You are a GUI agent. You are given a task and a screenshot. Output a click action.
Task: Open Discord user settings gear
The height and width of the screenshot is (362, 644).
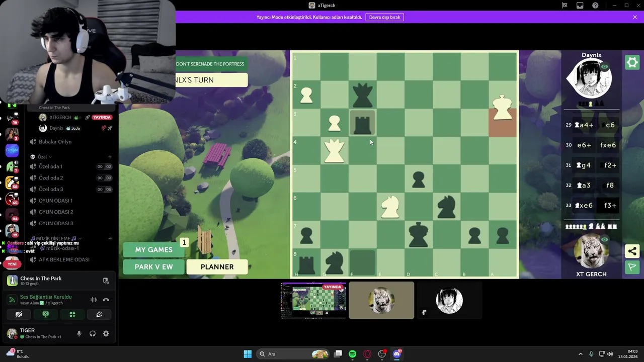(106, 333)
